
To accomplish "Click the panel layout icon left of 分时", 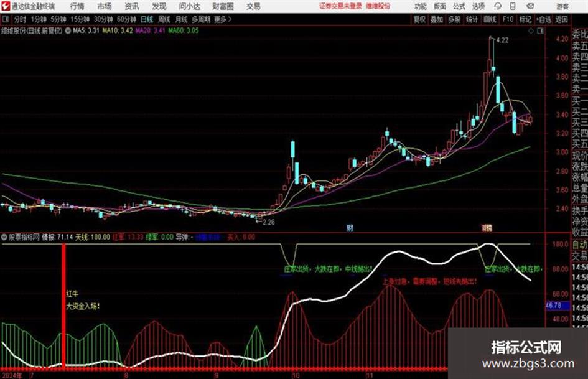I will coord(5,19).
